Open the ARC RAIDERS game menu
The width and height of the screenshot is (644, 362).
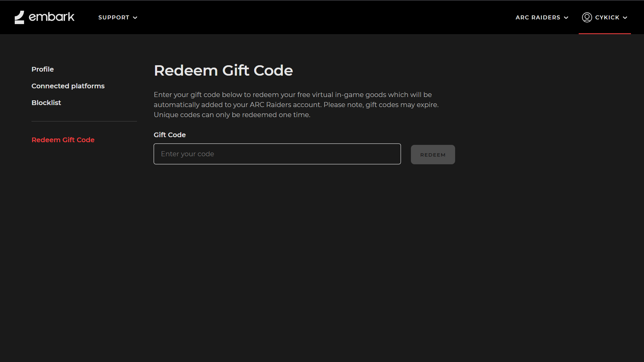pyautogui.click(x=538, y=17)
